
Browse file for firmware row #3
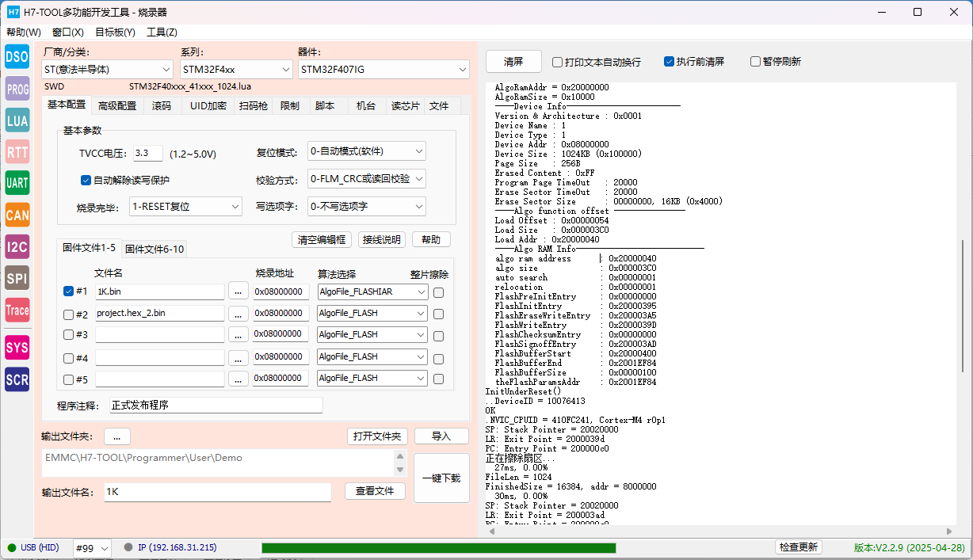click(x=238, y=335)
